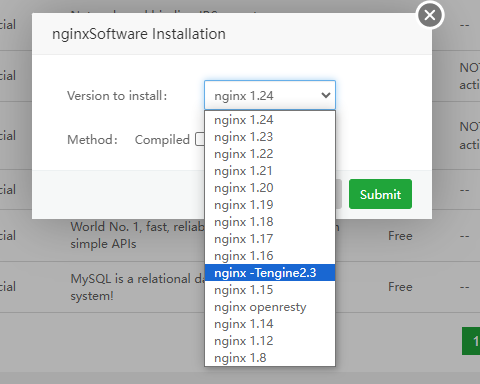
Task: Pick nginx 1.14 from the list
Action: 270,324
